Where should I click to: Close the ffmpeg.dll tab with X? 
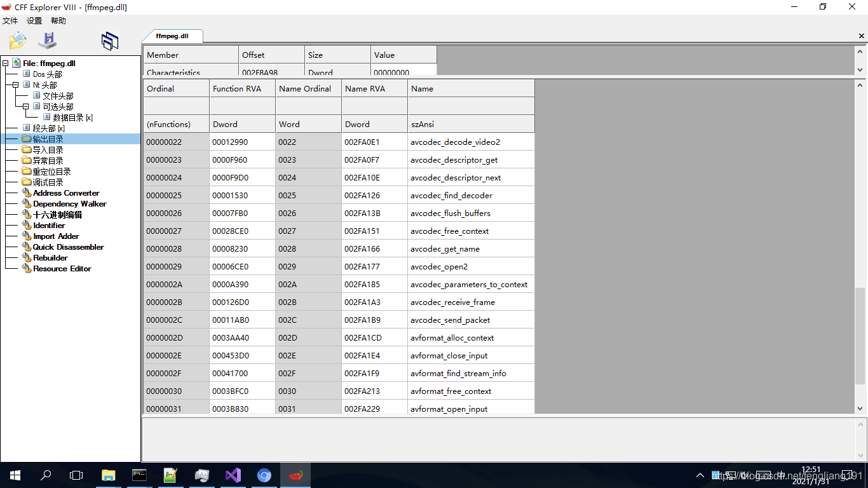click(862, 36)
